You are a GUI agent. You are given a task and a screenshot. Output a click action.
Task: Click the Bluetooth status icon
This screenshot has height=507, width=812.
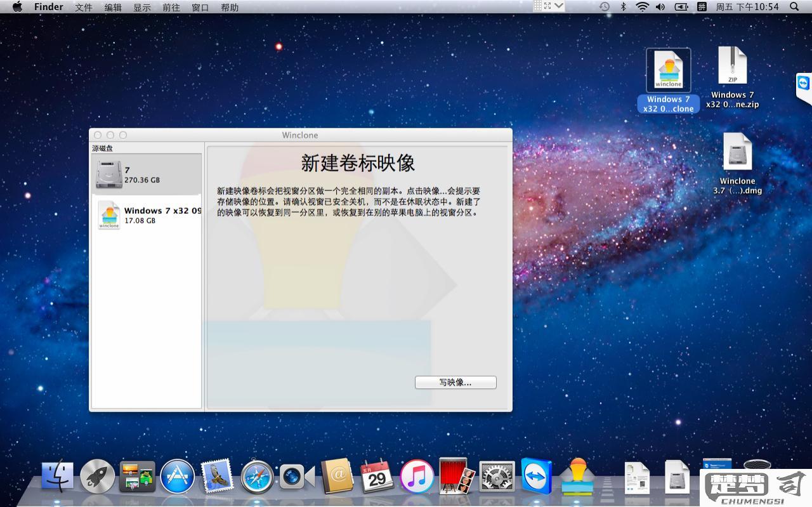[623, 7]
